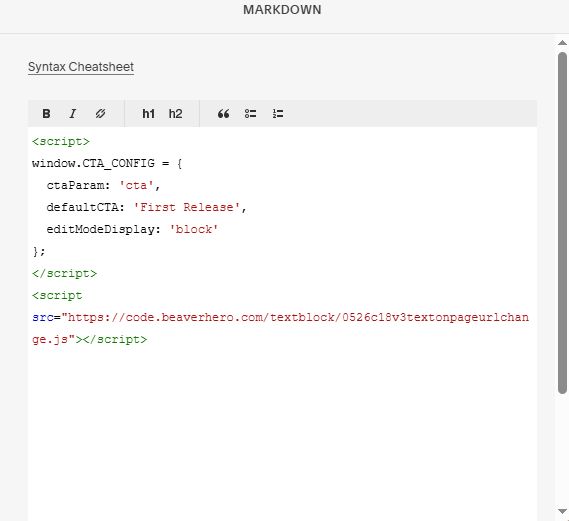Apply italic formatting with the I icon

pyautogui.click(x=73, y=114)
